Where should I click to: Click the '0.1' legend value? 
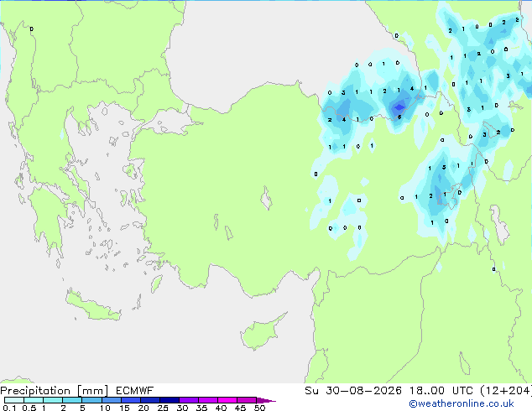pos(9,408)
